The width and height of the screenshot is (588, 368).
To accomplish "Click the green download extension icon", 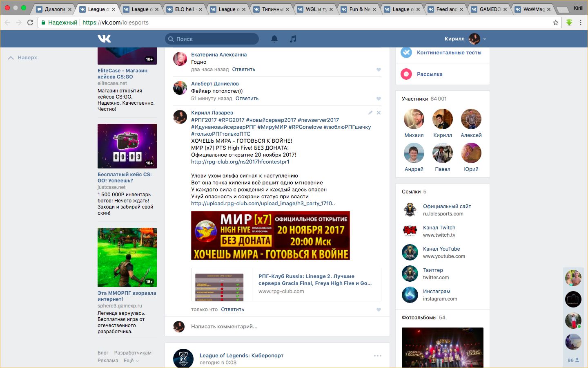I will click(569, 22).
